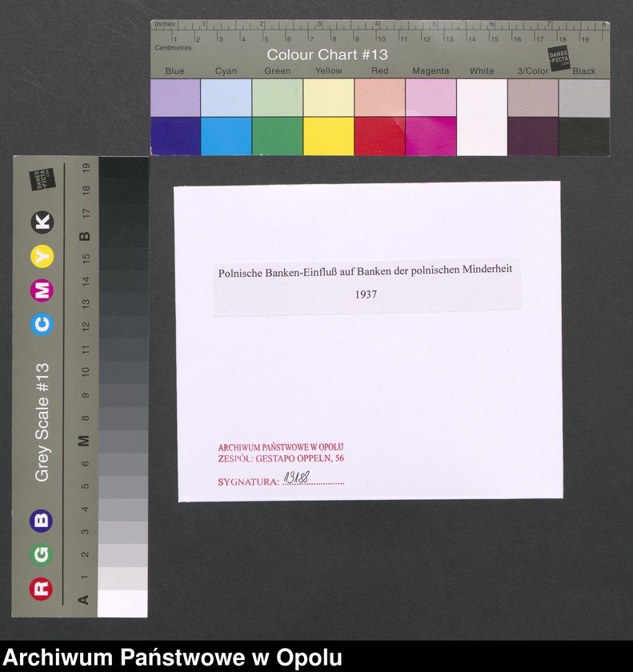Select the light cyan pastel swatch
The height and width of the screenshot is (672, 633).
(x=226, y=98)
